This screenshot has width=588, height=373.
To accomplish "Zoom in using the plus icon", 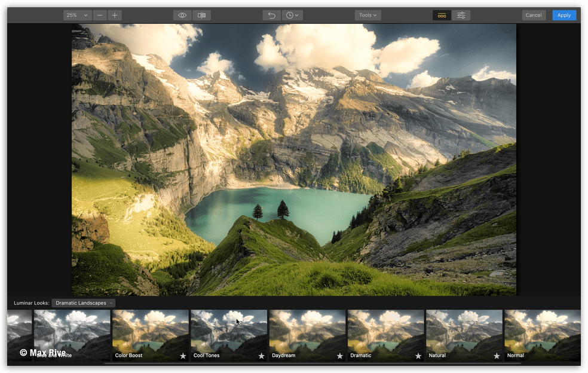I will coord(114,15).
